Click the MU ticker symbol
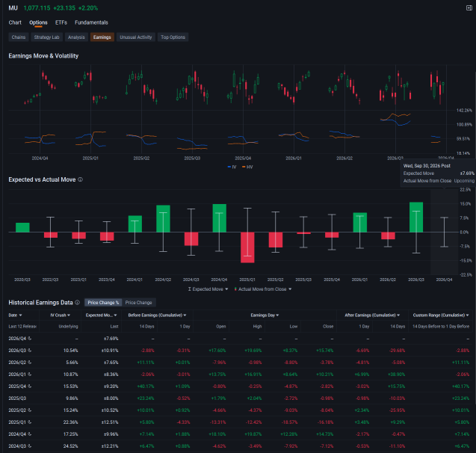Image resolution: width=476 pixels, height=453 pixels. coord(13,8)
